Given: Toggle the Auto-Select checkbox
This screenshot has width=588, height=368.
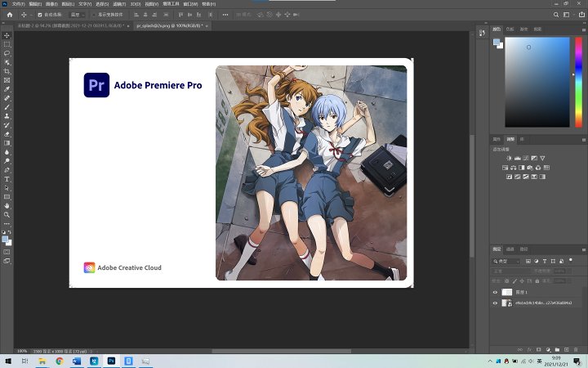Looking at the screenshot, I should (x=40, y=15).
